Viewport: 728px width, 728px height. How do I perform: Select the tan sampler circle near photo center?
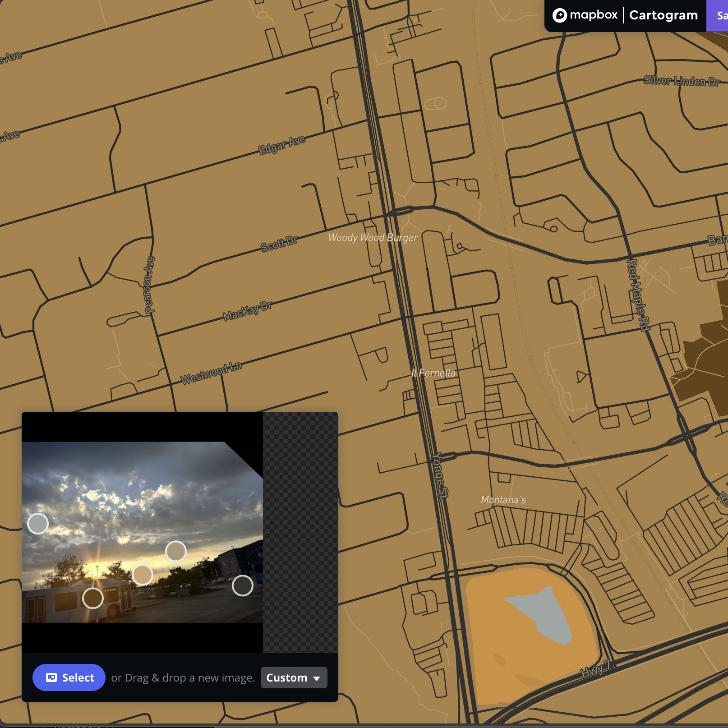tap(143, 574)
